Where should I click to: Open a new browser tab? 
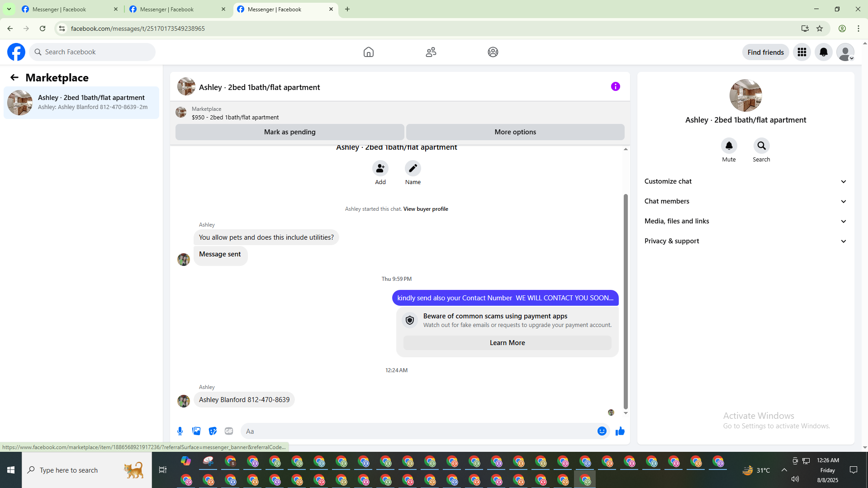(347, 9)
